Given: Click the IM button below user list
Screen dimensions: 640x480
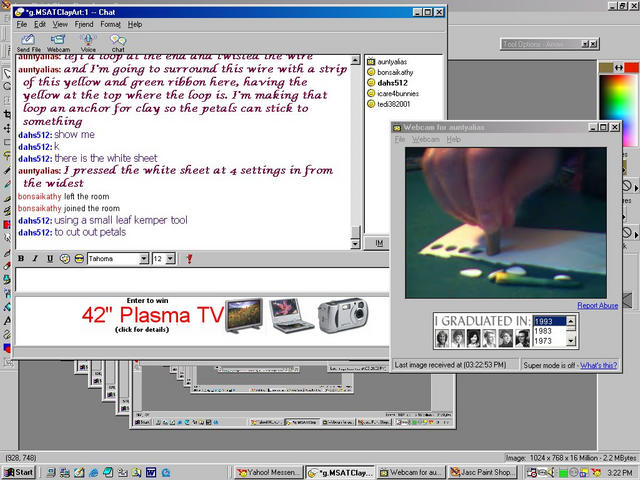Looking at the screenshot, I should (x=379, y=243).
